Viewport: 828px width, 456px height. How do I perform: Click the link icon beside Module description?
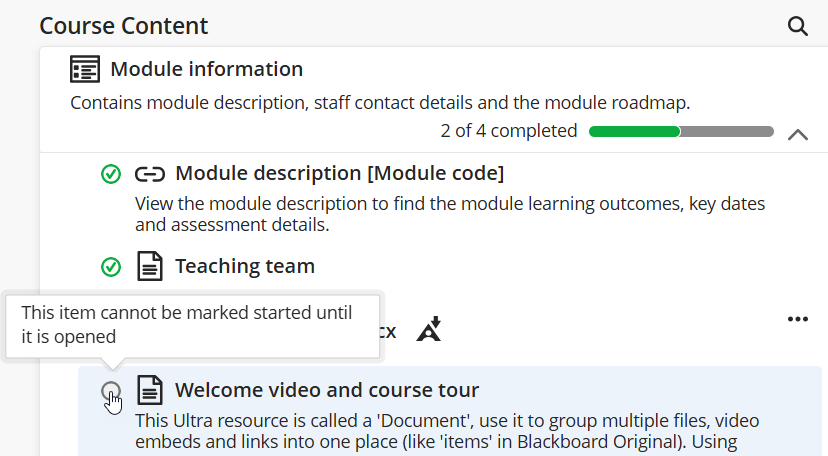(150, 175)
